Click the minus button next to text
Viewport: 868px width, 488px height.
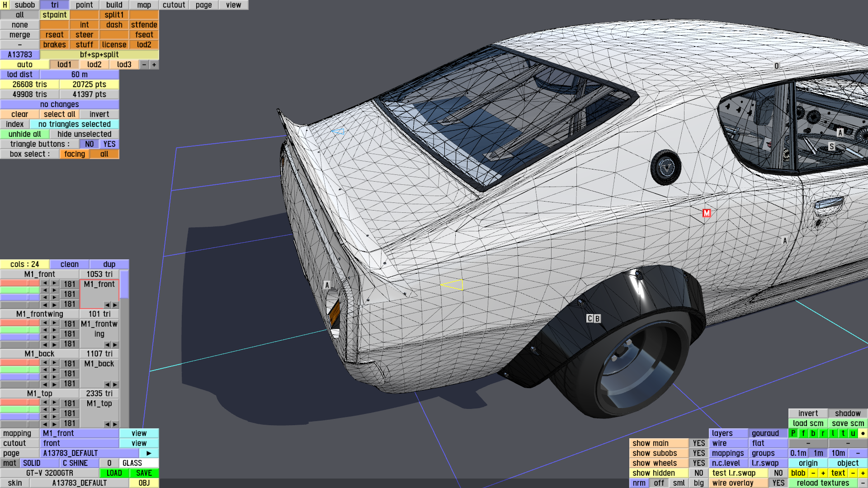853,473
